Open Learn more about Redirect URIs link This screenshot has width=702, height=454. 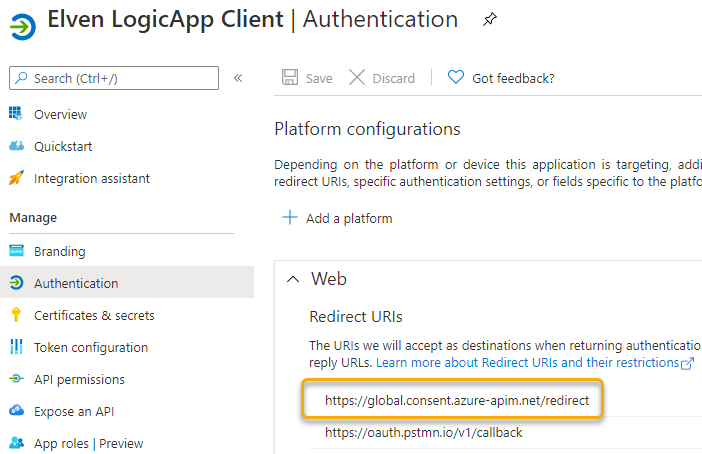[x=528, y=362]
